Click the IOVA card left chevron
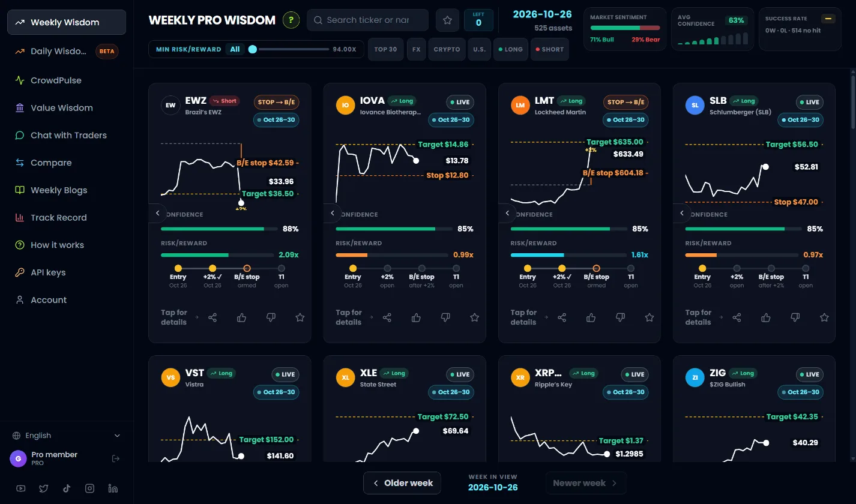Screen dimensions: 856x504 click(x=332, y=213)
